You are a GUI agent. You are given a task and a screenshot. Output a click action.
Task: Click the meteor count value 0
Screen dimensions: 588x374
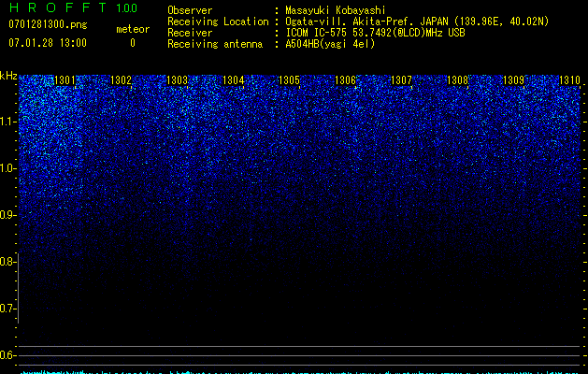133,43
